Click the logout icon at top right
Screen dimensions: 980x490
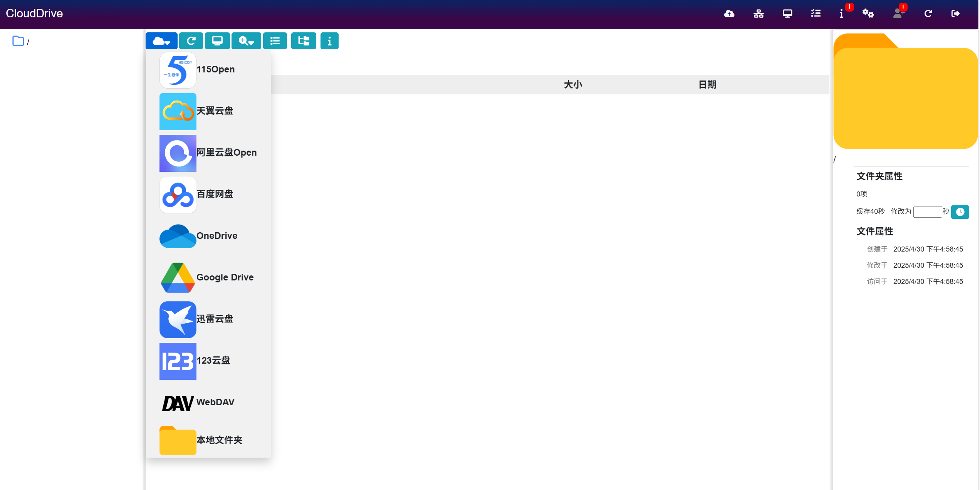coord(956,13)
